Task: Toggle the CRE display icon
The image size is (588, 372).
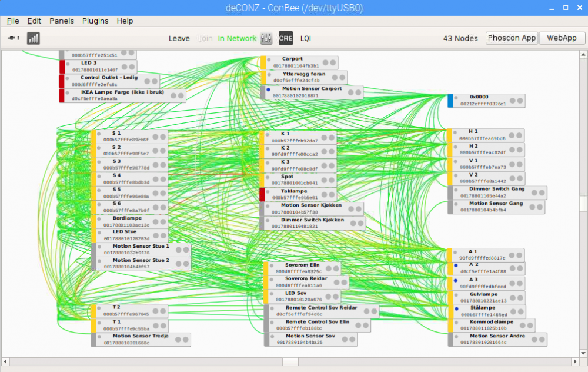Action: [286, 38]
